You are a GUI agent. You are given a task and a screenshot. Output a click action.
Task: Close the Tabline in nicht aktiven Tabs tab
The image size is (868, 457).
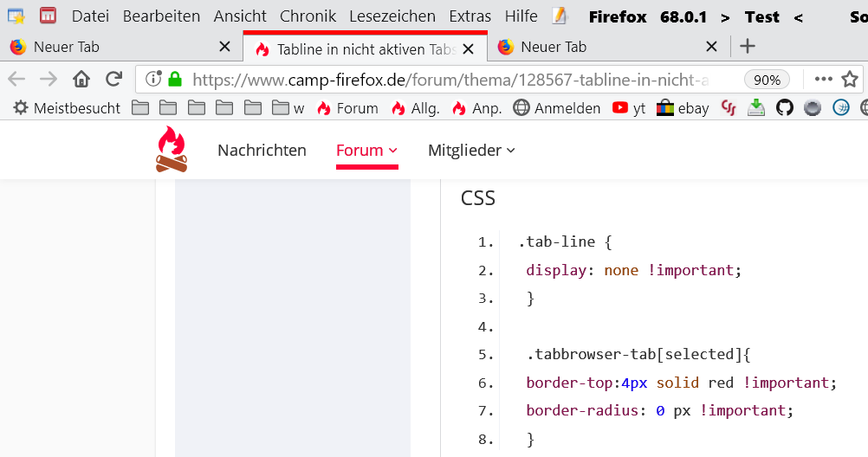(x=468, y=49)
